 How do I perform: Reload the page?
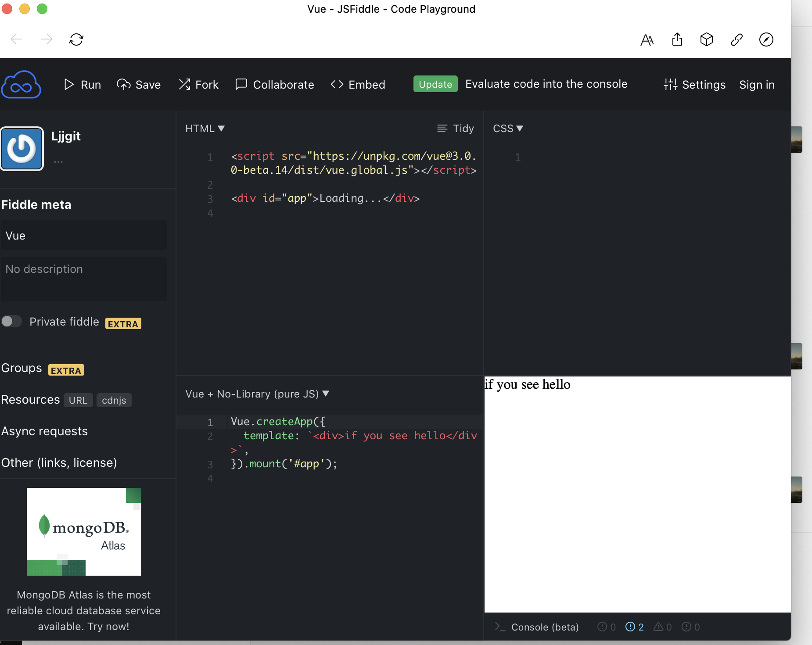pyautogui.click(x=76, y=39)
